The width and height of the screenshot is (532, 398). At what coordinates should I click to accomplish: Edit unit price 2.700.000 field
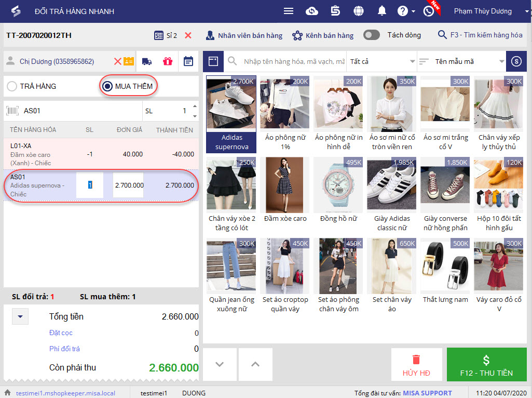(x=129, y=185)
